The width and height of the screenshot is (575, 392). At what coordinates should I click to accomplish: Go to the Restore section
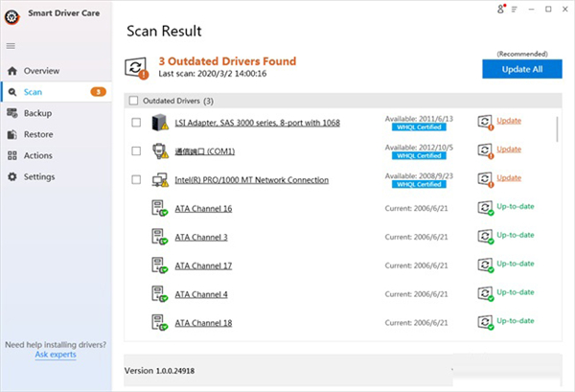(x=57, y=134)
